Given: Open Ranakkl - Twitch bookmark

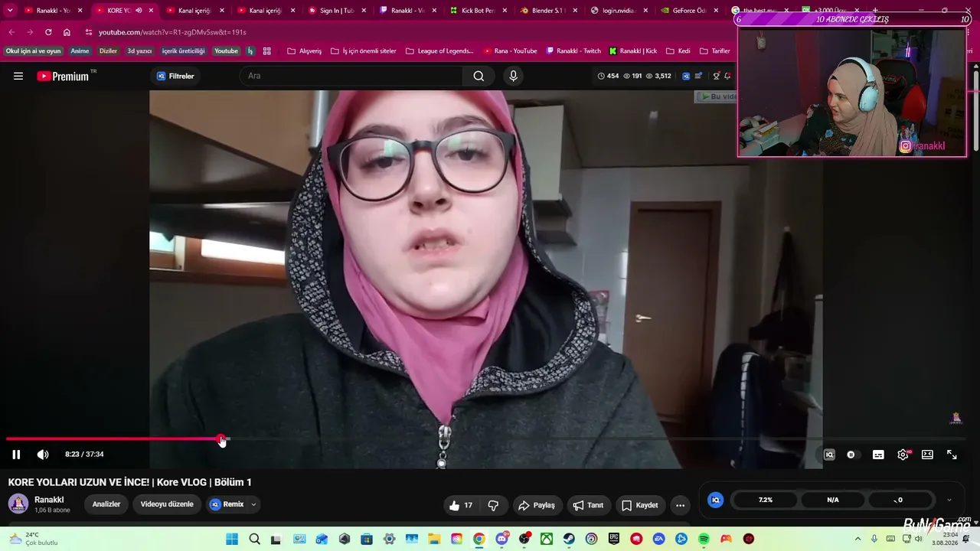Looking at the screenshot, I should pos(573,51).
